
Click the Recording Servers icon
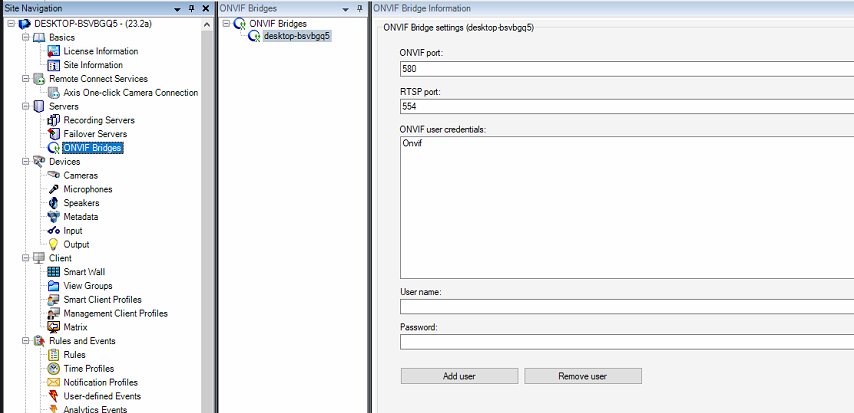(x=54, y=120)
